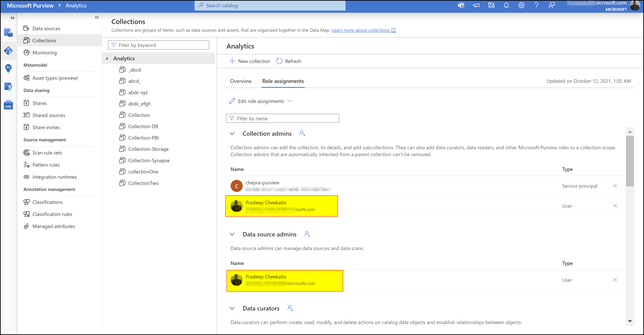Click the Filter by keyword field

click(x=158, y=45)
